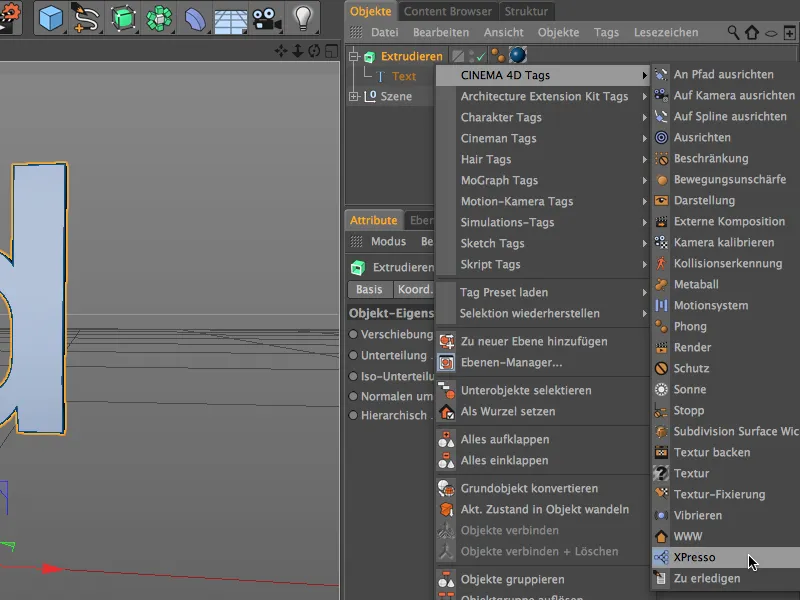The width and height of the screenshot is (800, 600).
Task: Open the Modus menu in Attribute manager
Action: coord(388,241)
